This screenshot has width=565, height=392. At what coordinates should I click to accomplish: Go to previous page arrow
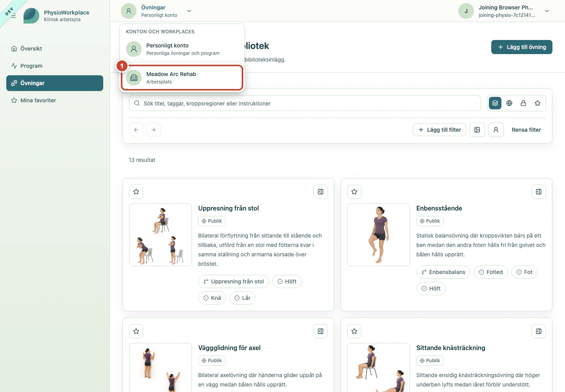[x=136, y=130]
